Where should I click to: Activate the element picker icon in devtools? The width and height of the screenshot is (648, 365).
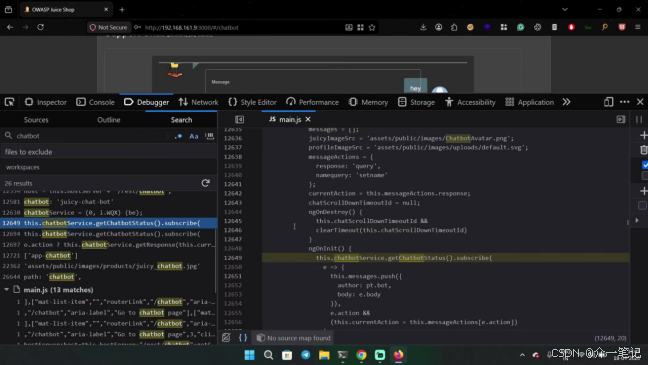tap(9, 102)
